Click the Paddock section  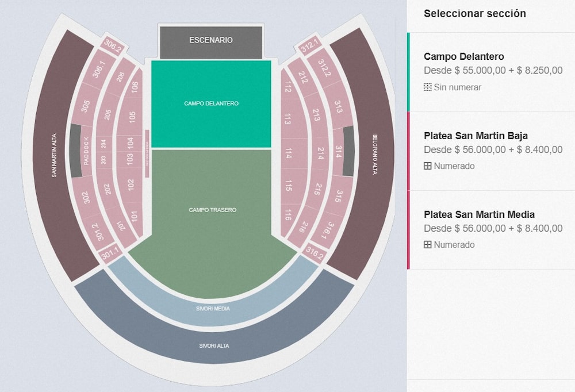[x=86, y=151]
